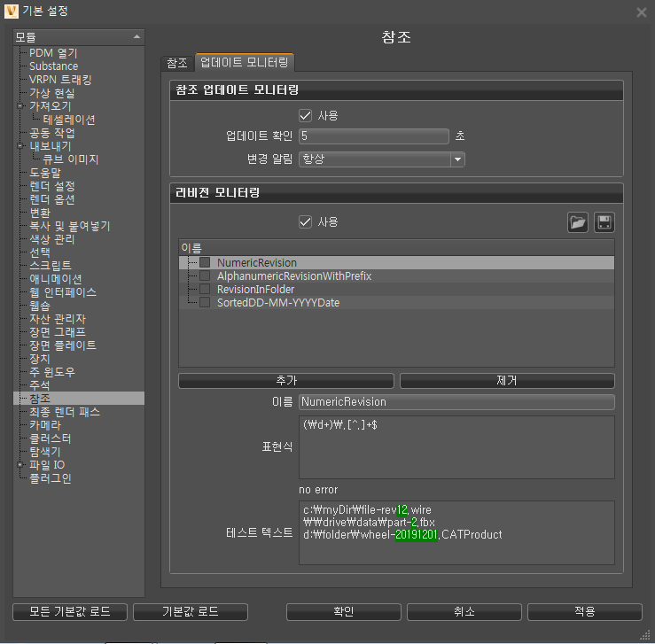This screenshot has height=644, width=655.
Task: Switch to the 참조 tab
Action: 177,63
